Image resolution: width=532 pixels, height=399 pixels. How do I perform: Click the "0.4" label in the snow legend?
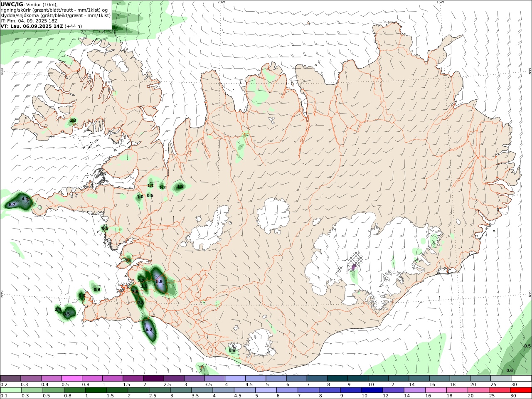click(x=45, y=384)
